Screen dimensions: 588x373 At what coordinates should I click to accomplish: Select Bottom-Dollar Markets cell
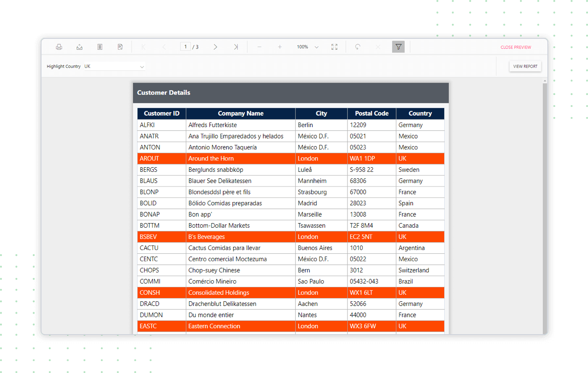coord(241,225)
